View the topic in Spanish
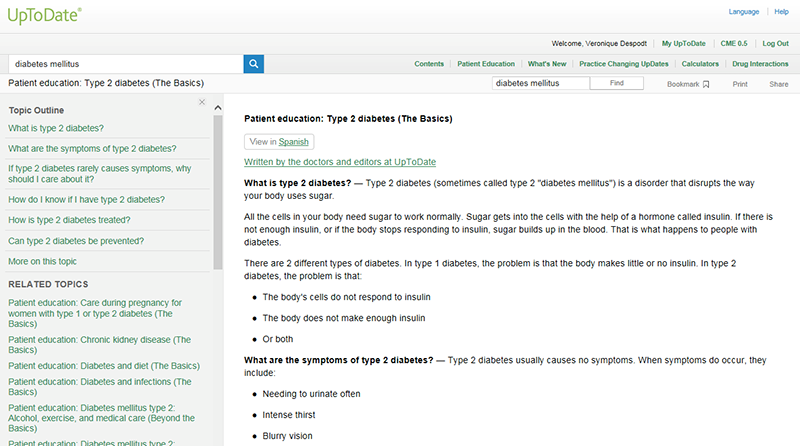The height and width of the screenshot is (446, 800). (x=293, y=142)
